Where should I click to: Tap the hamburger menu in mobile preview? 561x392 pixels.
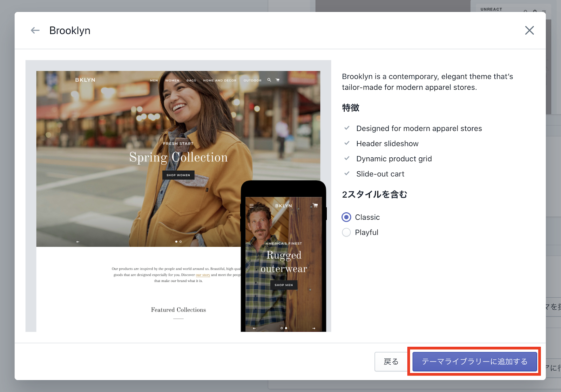pos(251,206)
